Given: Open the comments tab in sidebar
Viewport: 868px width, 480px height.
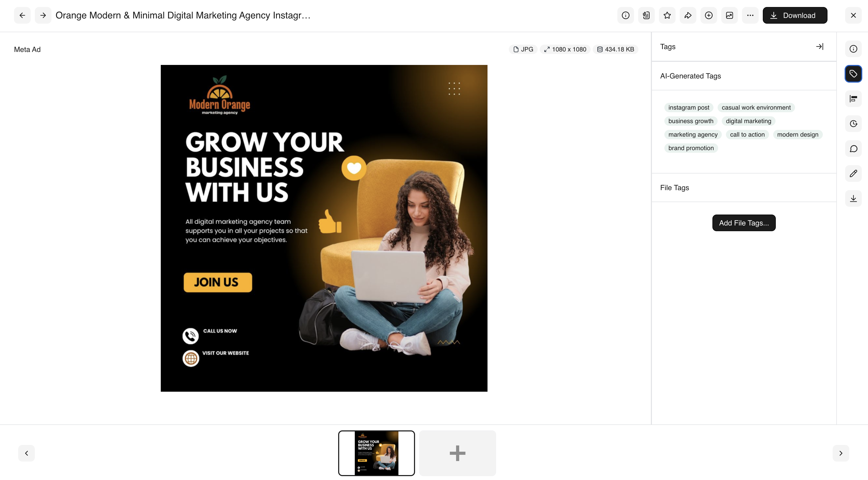Looking at the screenshot, I should 853,149.
